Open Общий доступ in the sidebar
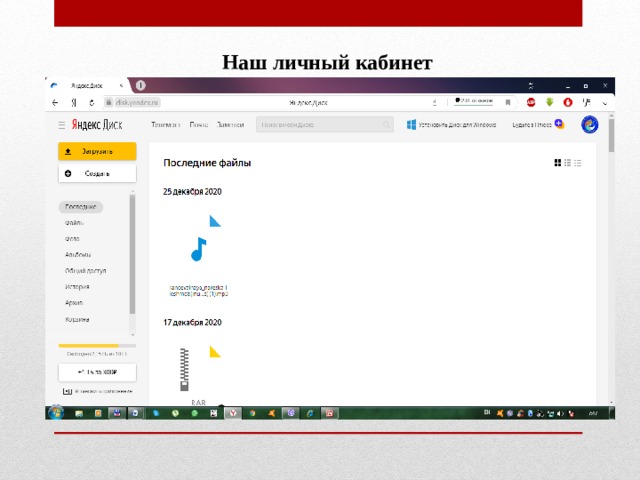 click(85, 271)
